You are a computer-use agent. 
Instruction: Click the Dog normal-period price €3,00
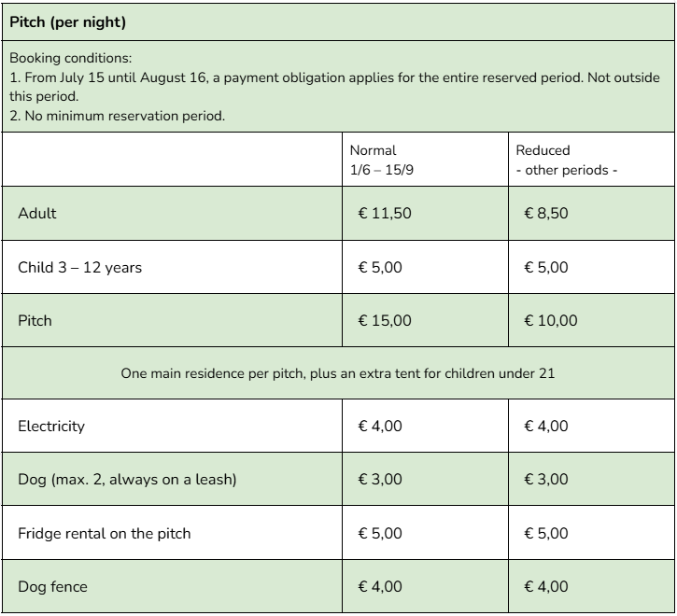[380, 480]
